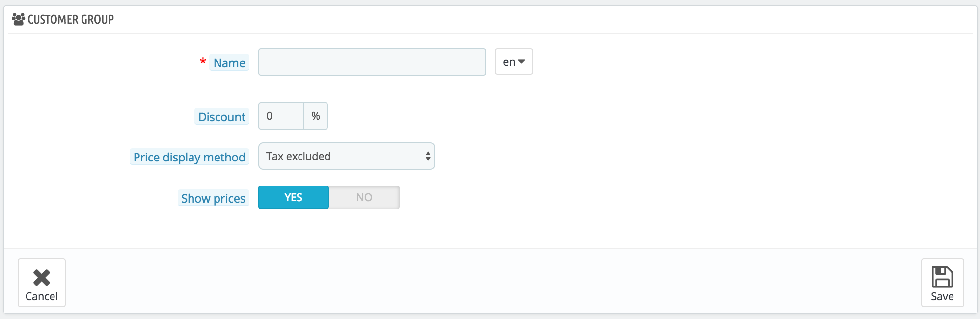The image size is (980, 319).
Task: Click the Cancel X icon
Action: click(x=42, y=278)
